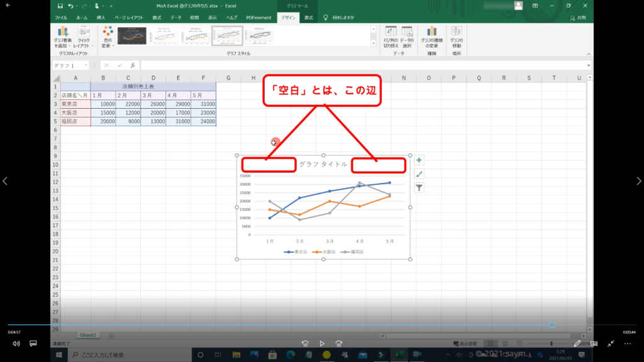Click the name box showing グラフ 1
This screenshot has width=644, height=362.
point(70,65)
